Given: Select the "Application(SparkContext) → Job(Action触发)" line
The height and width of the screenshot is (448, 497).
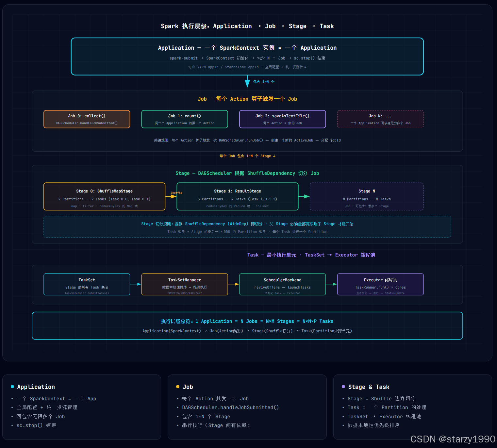Looking at the screenshot, I should (247, 331).
